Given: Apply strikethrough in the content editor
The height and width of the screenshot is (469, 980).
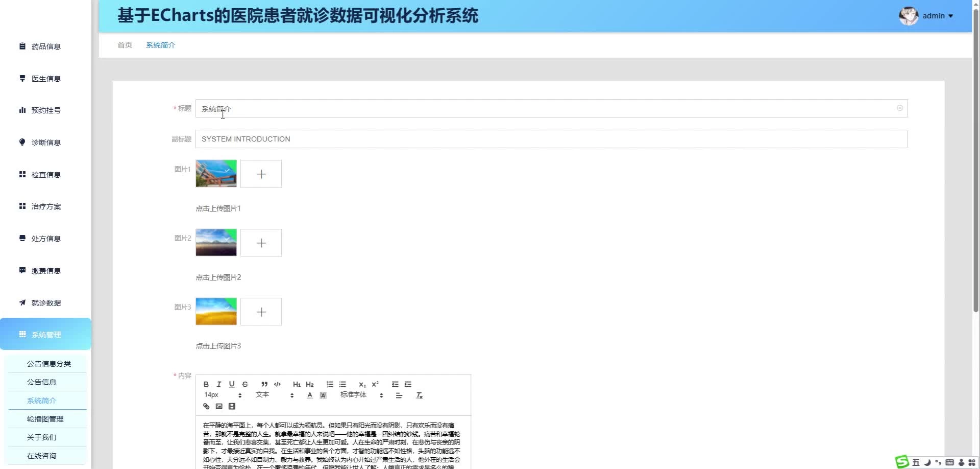Looking at the screenshot, I should point(245,384).
